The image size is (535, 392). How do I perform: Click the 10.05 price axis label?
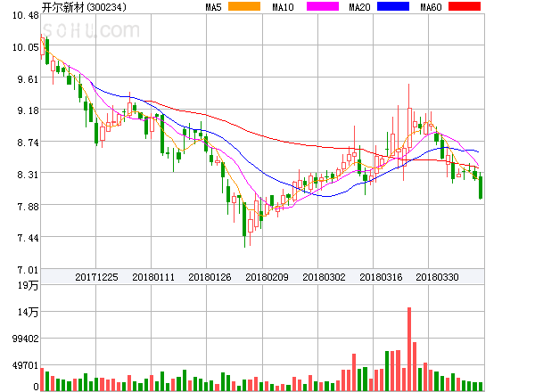tap(26, 47)
